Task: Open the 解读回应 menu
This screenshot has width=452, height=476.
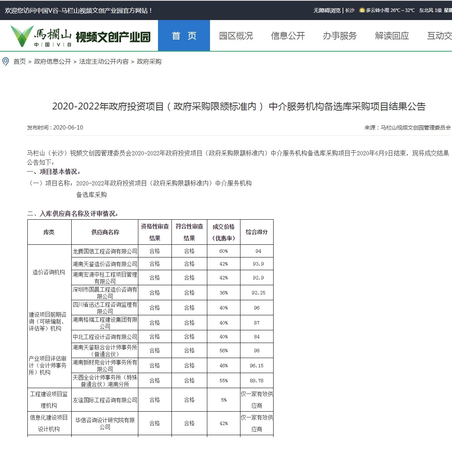Action: pyautogui.click(x=392, y=36)
